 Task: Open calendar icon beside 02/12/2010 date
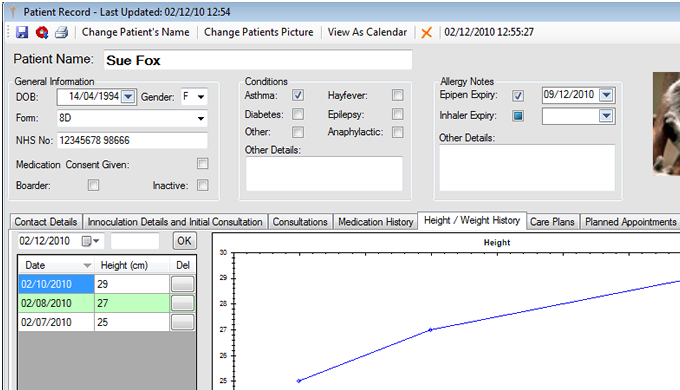[91, 241]
